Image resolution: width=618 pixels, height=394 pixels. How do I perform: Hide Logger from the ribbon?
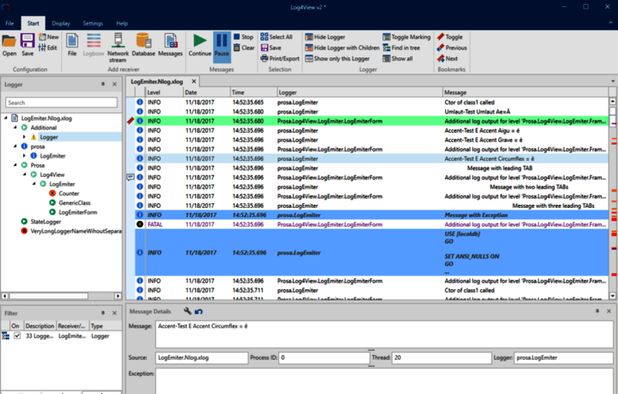[x=325, y=37]
